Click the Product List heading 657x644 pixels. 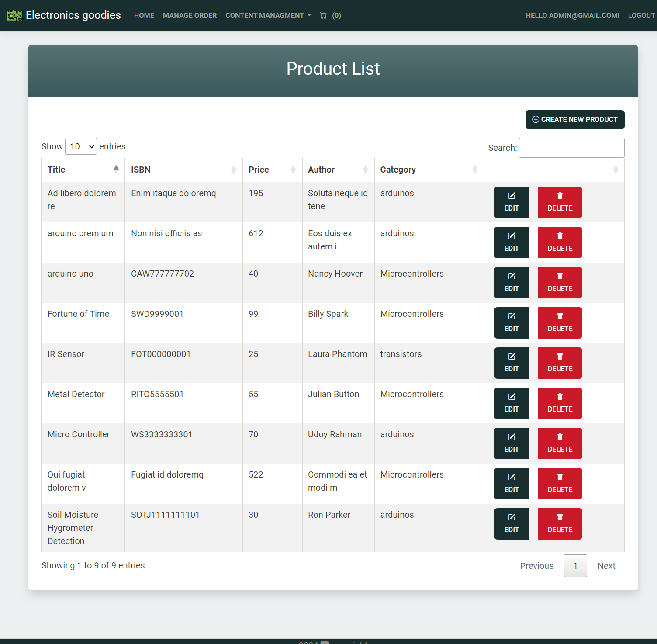click(333, 69)
